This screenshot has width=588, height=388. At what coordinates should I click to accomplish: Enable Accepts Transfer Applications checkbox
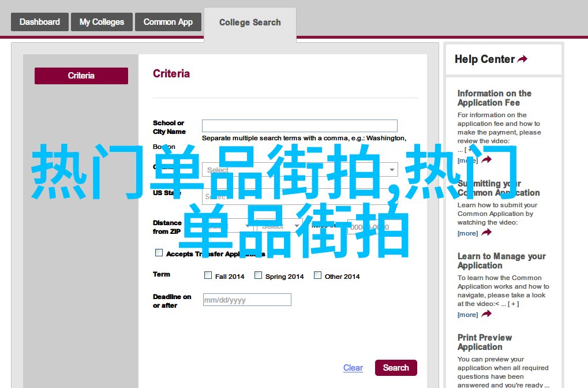click(159, 253)
